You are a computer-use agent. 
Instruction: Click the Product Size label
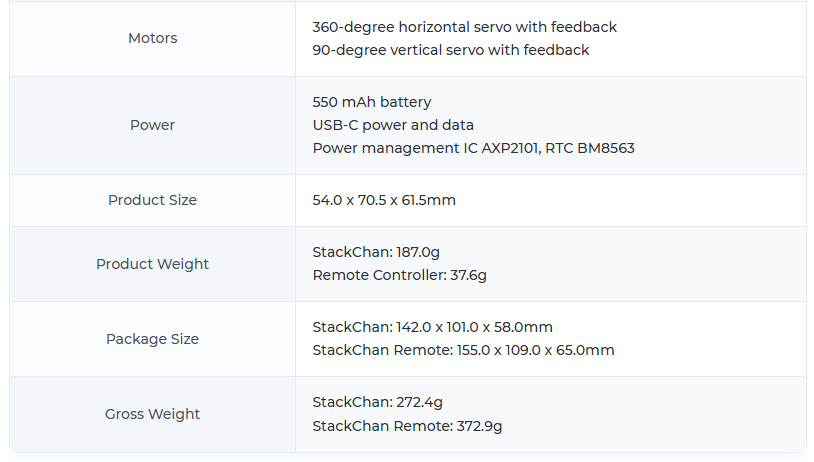[x=152, y=200]
